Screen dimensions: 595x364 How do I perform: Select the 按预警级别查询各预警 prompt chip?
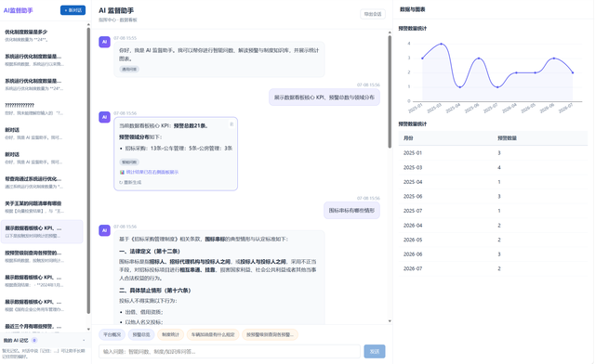click(x=270, y=334)
